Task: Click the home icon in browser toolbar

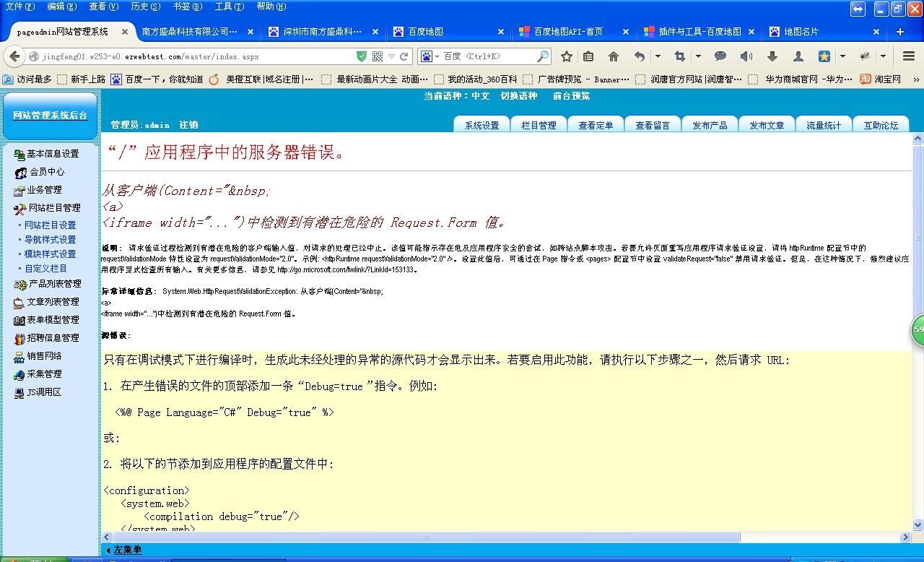Action: pos(614,56)
